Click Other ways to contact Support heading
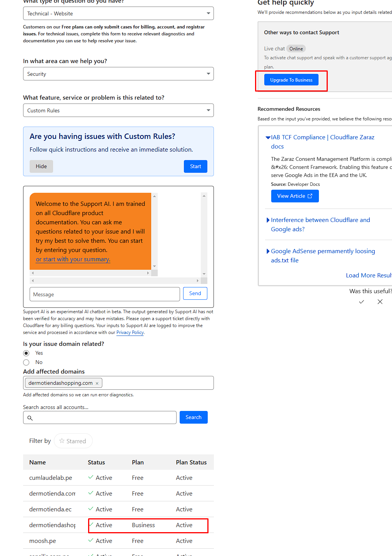Screen dimensions: 392x556 (x=302, y=33)
